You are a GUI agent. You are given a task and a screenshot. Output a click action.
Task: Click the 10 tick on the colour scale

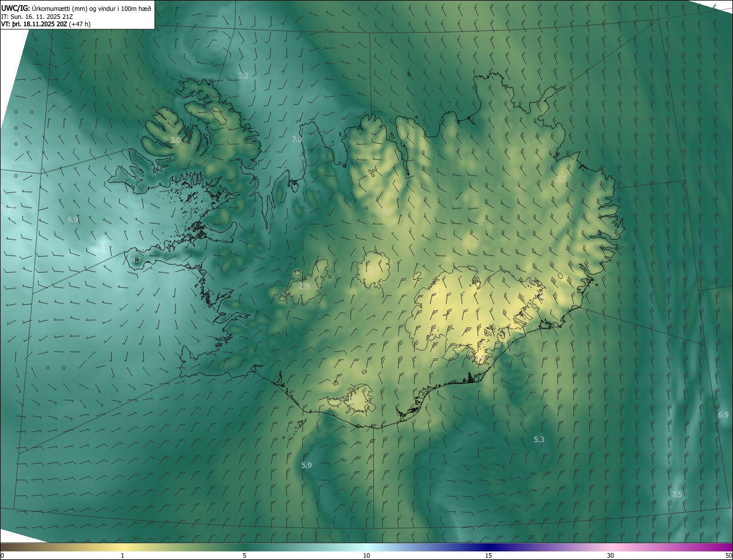366,555
